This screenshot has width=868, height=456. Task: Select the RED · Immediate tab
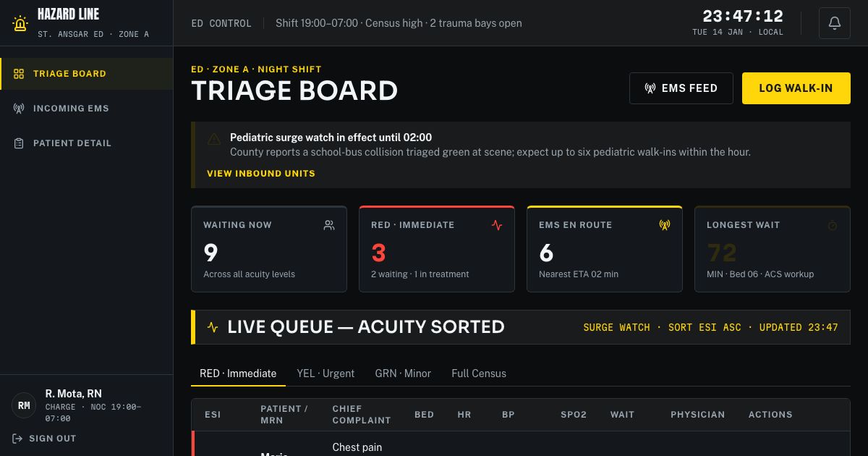238,373
